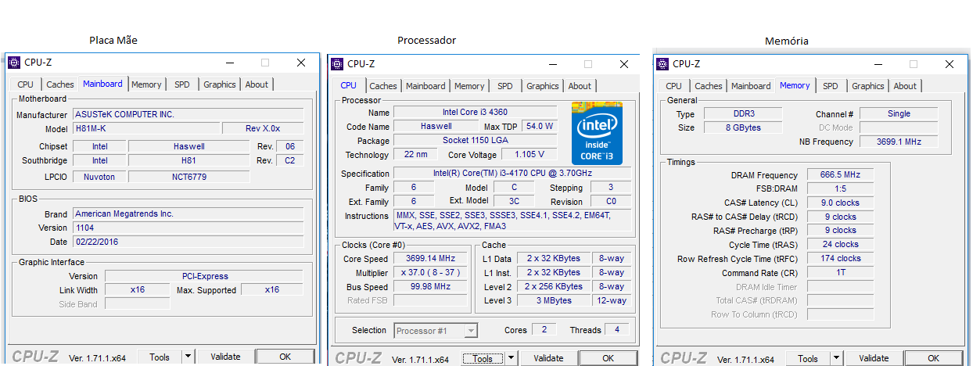The image size is (980, 366).
Task: Open the Processor #1 selection combo box
Action: point(436,331)
